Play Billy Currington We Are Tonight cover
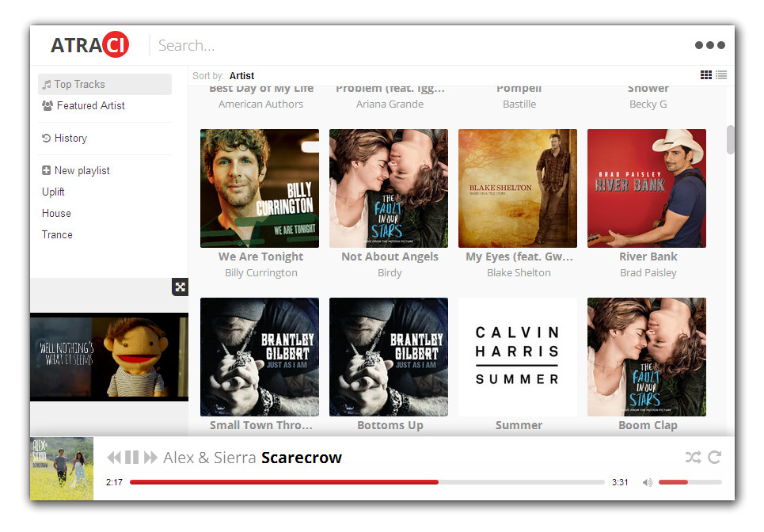Screen dimensions: 764x532 coord(260,188)
